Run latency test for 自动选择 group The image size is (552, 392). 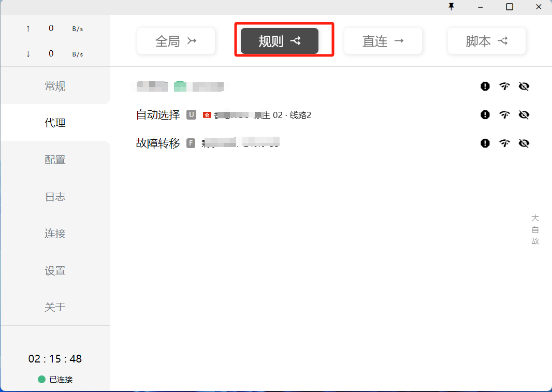504,115
